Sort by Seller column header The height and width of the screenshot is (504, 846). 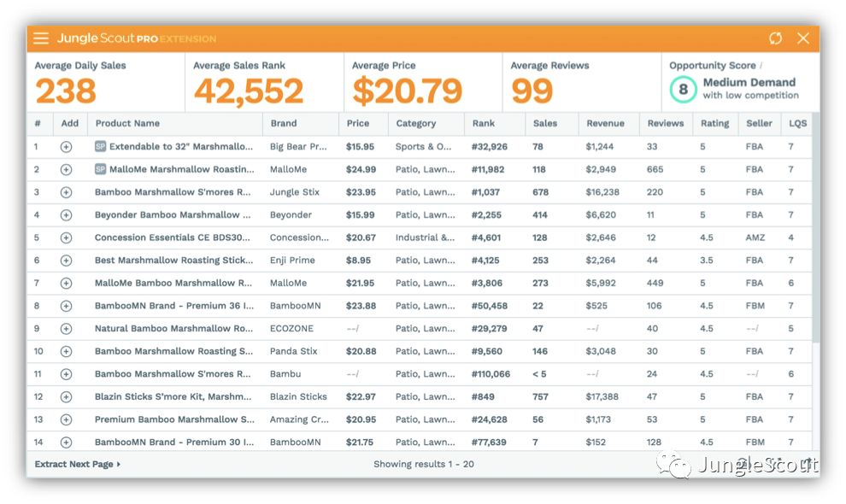point(759,123)
